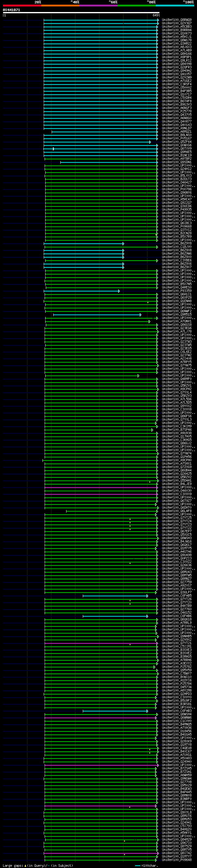Select hit label UniRef100_P05167
The image size is (197, 868).
point(177,139)
